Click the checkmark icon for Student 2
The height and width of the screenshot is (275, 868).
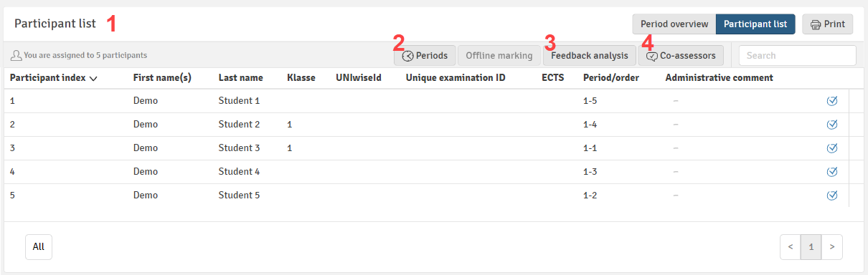(832, 125)
